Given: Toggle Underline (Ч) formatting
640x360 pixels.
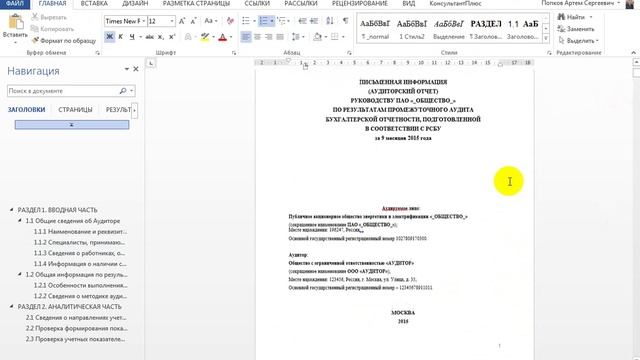Looking at the screenshot, I should [131, 37].
